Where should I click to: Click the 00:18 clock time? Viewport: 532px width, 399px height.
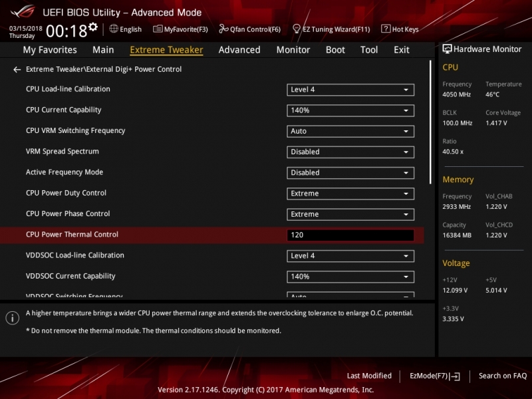tap(66, 31)
